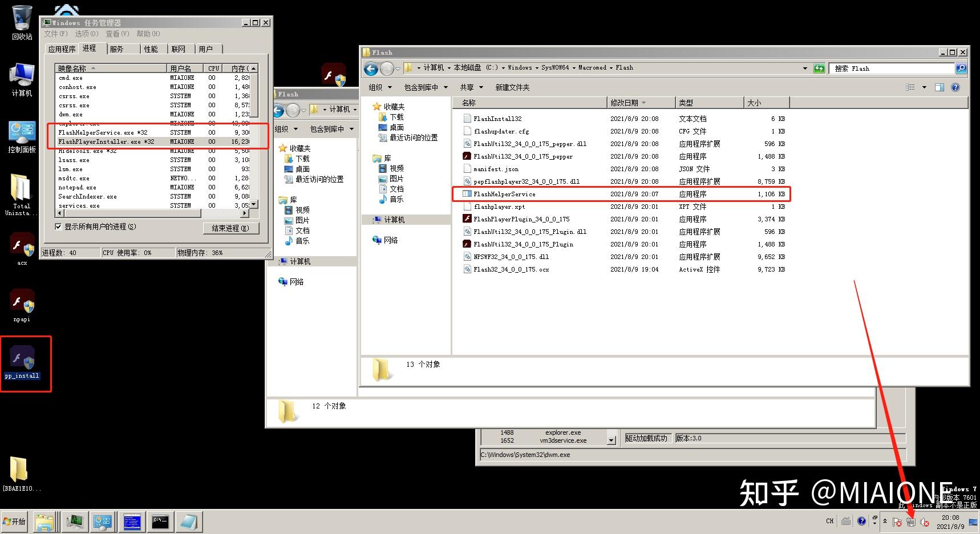
Task: Click the network tray icon
Action: click(911, 522)
